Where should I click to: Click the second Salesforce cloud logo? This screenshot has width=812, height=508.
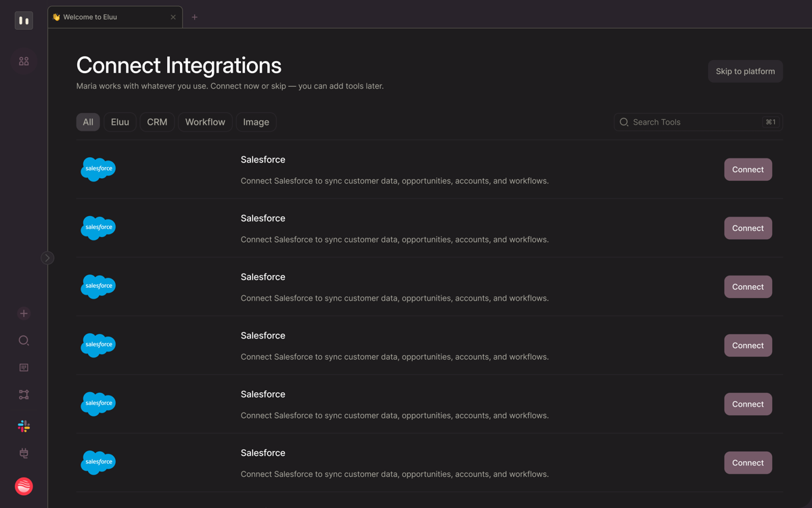tap(98, 228)
